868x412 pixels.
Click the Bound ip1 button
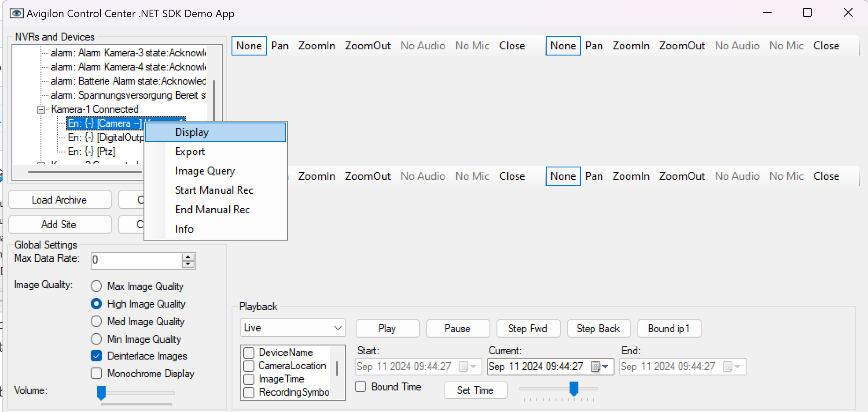tap(669, 328)
